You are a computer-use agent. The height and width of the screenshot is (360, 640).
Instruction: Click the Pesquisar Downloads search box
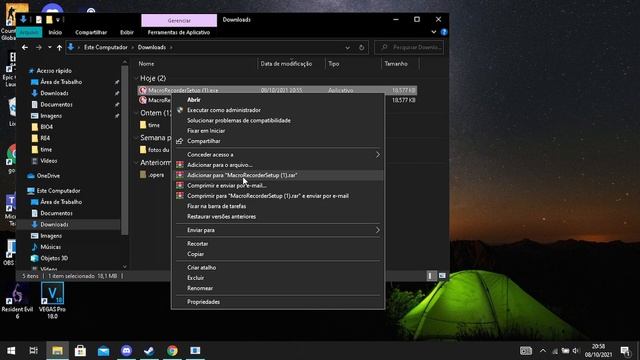tap(409, 47)
